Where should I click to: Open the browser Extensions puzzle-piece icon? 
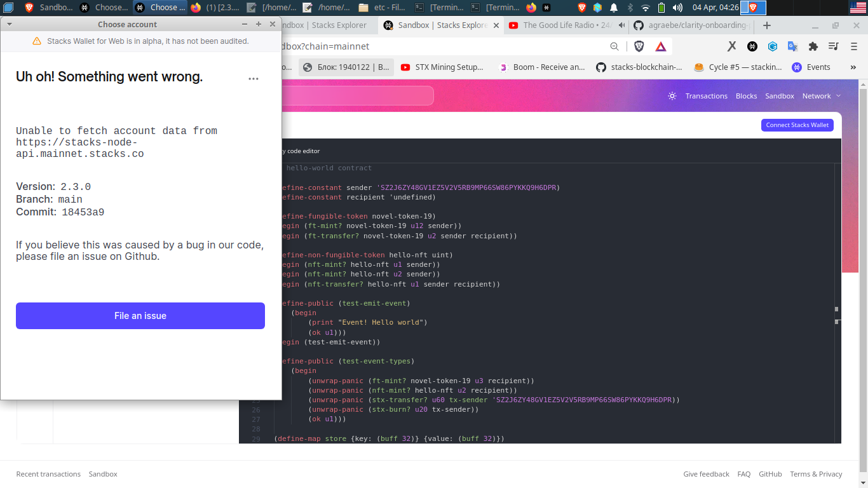tap(814, 46)
